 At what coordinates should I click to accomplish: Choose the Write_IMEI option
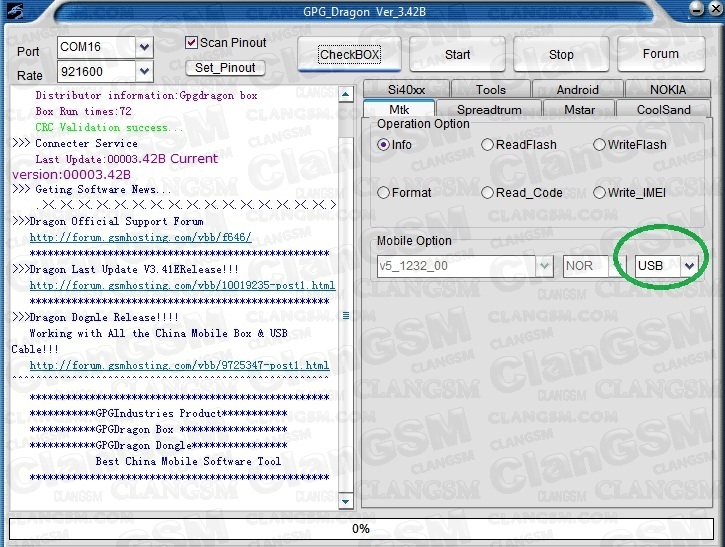pyautogui.click(x=600, y=193)
